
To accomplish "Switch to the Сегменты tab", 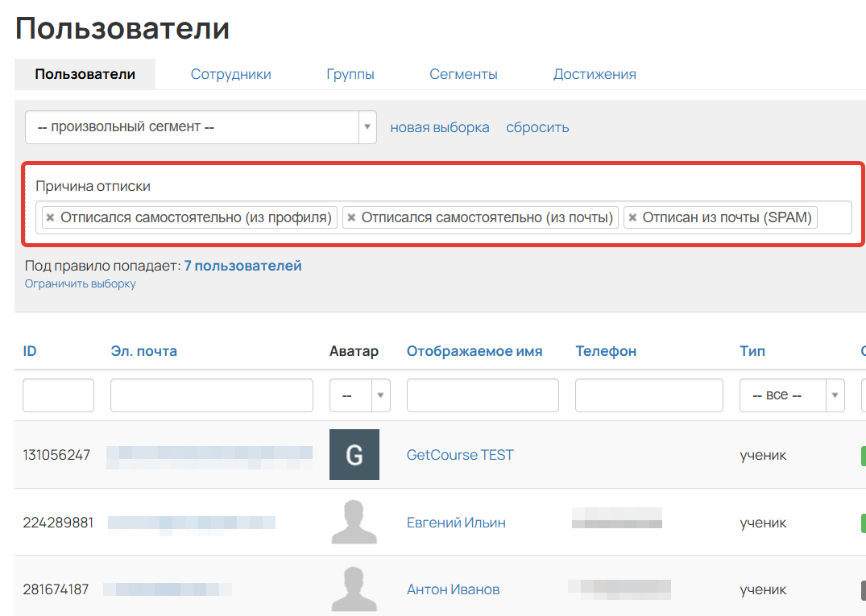I will click(463, 73).
